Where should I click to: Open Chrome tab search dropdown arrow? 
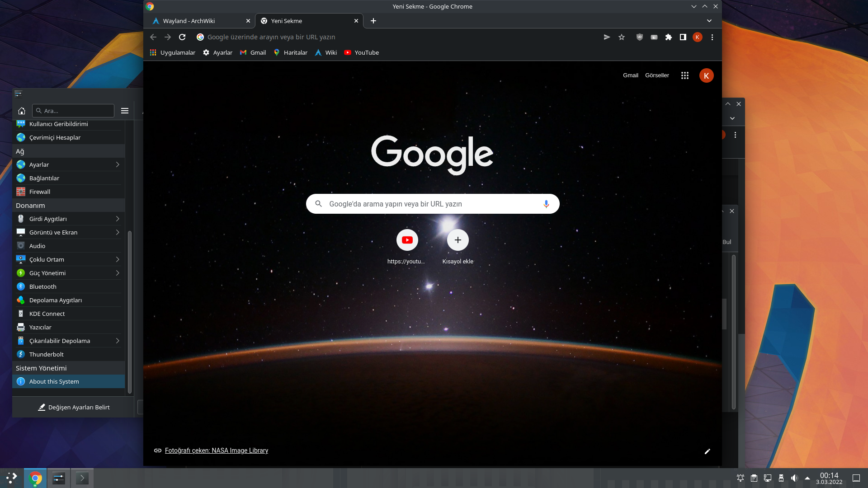[709, 21]
